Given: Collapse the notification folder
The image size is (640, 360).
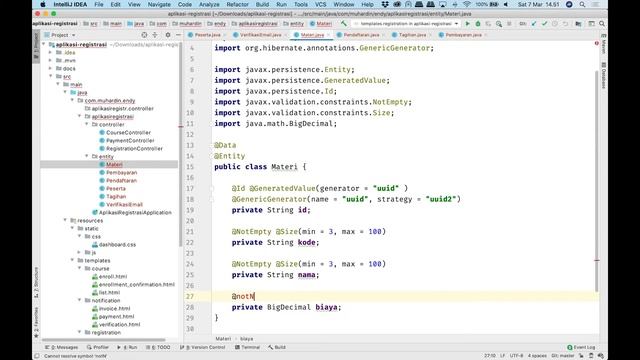Looking at the screenshot, I should tap(80, 300).
